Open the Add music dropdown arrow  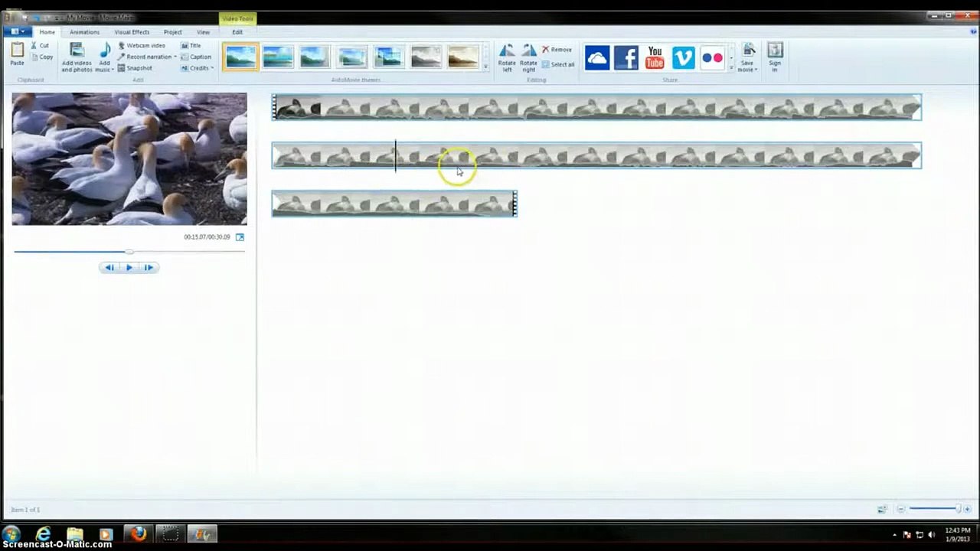[113, 70]
